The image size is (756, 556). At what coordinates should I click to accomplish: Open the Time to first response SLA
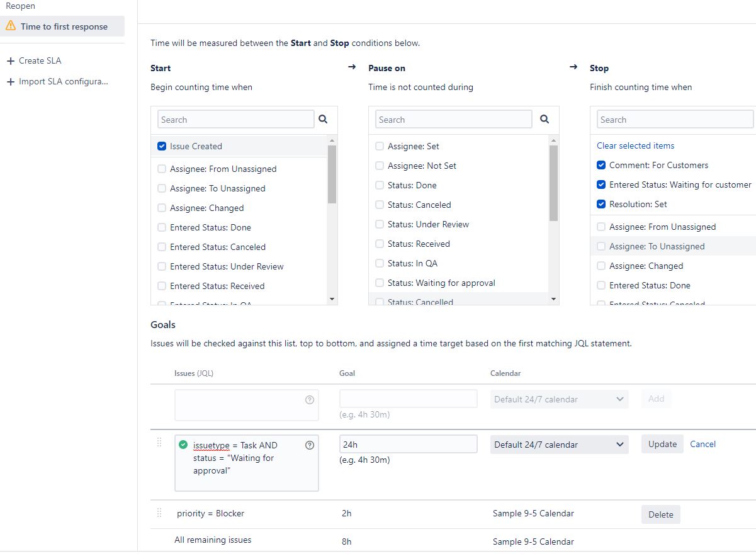[64, 26]
